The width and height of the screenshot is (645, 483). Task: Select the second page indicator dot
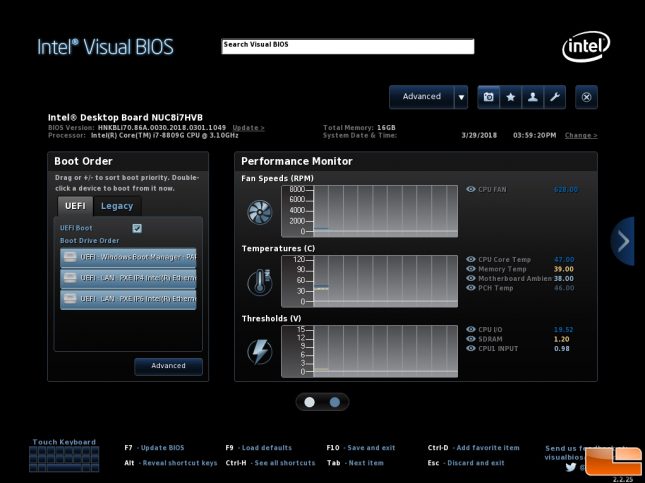[x=335, y=402]
